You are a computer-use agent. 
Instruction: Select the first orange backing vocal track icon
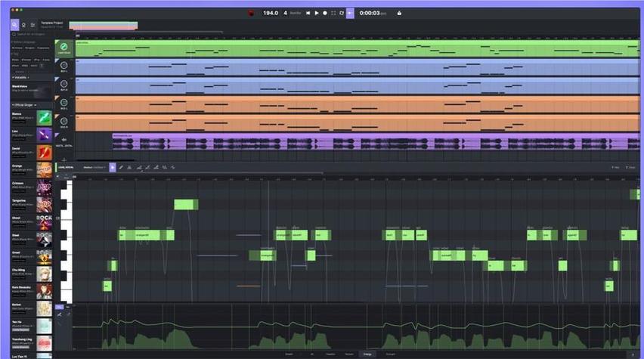pyautogui.click(x=63, y=103)
